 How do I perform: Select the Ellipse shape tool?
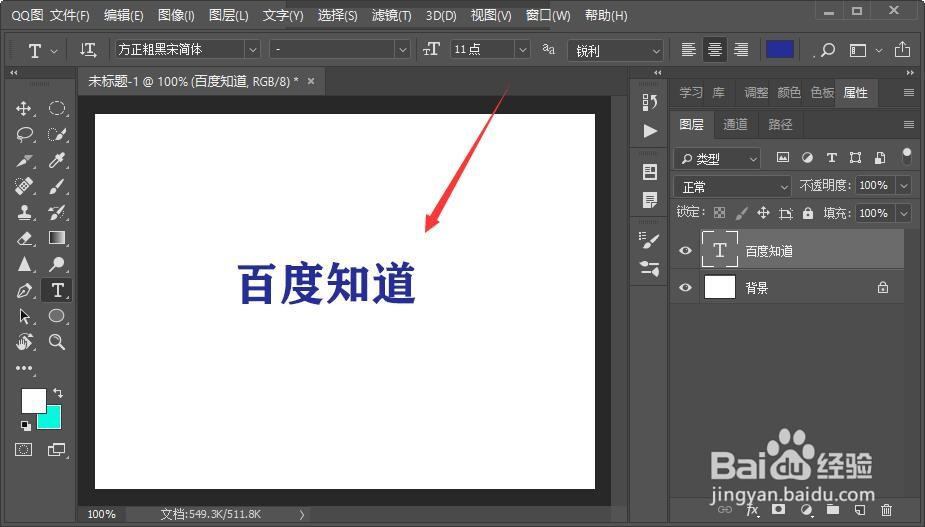click(57, 316)
